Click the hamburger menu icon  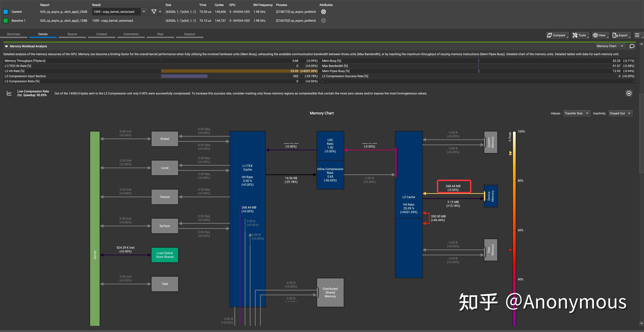coord(637,35)
